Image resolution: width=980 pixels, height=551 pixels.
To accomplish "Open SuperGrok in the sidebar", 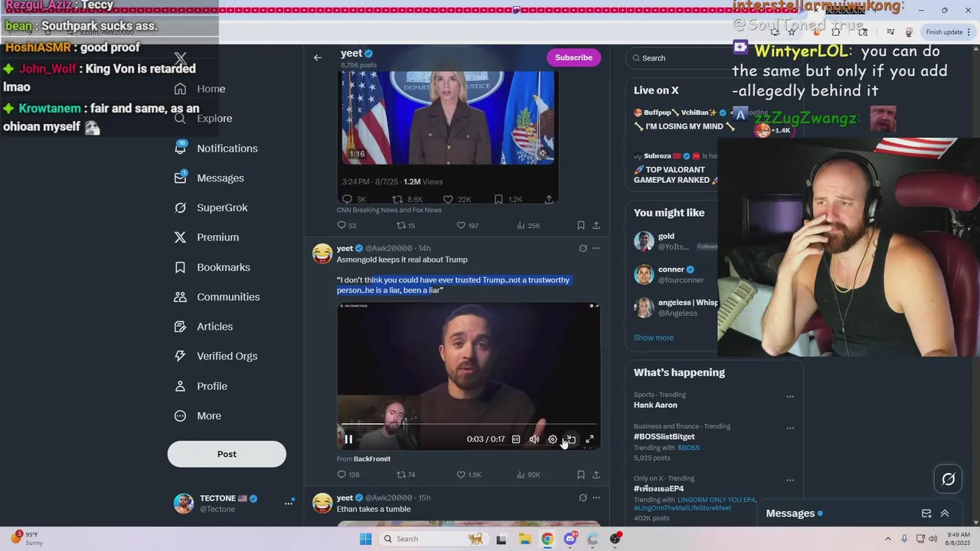I will point(211,207).
